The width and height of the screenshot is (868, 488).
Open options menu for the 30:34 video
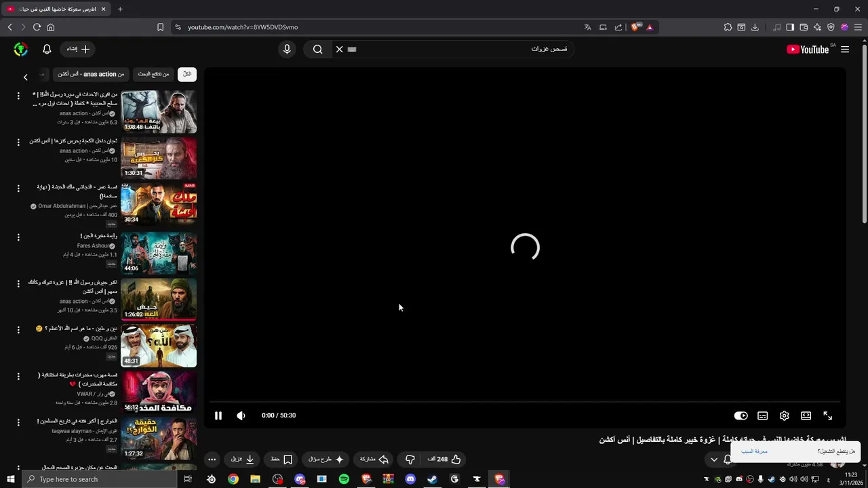pyautogui.click(x=18, y=188)
